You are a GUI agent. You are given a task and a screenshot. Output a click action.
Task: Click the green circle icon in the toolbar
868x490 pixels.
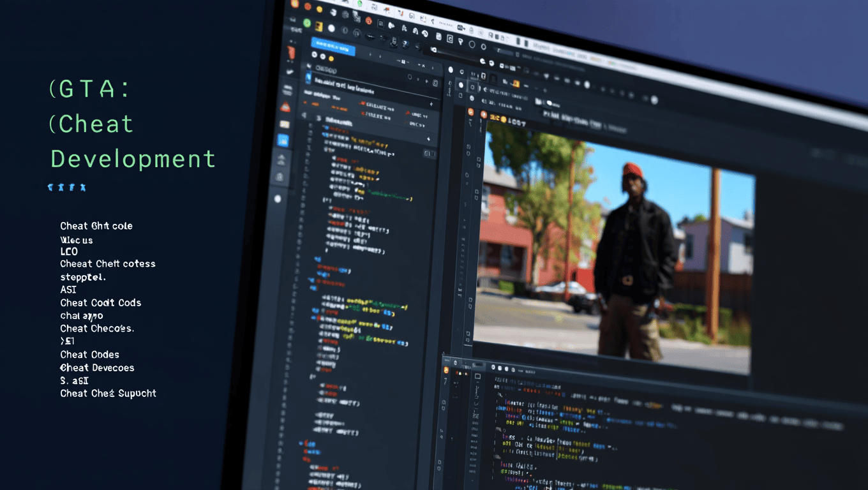pyautogui.click(x=307, y=23)
